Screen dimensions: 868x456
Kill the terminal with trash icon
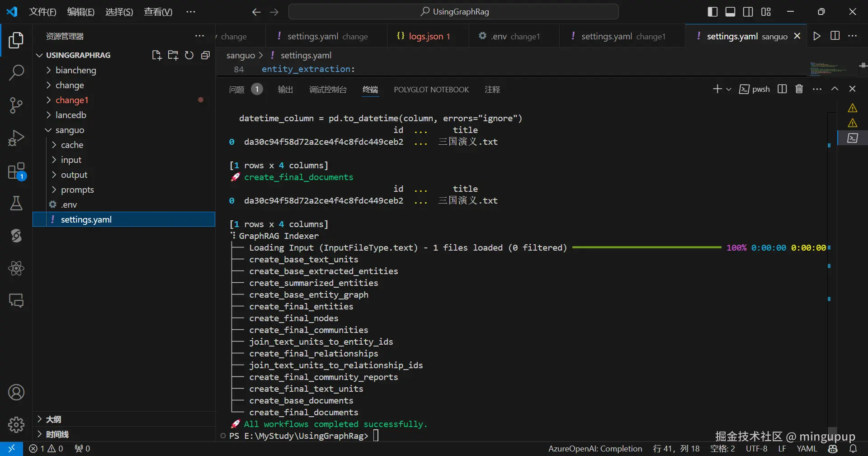799,89
